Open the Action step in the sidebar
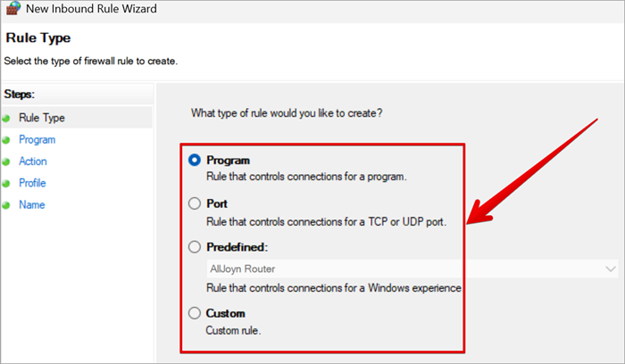 coord(33,161)
